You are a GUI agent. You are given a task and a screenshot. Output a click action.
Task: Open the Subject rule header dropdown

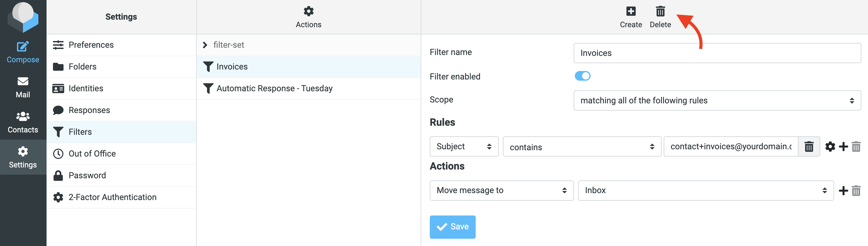point(464,147)
